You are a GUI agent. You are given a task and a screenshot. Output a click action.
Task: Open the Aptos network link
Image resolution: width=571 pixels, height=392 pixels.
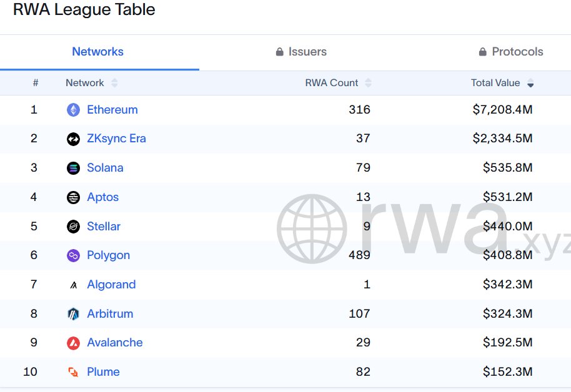(x=102, y=197)
